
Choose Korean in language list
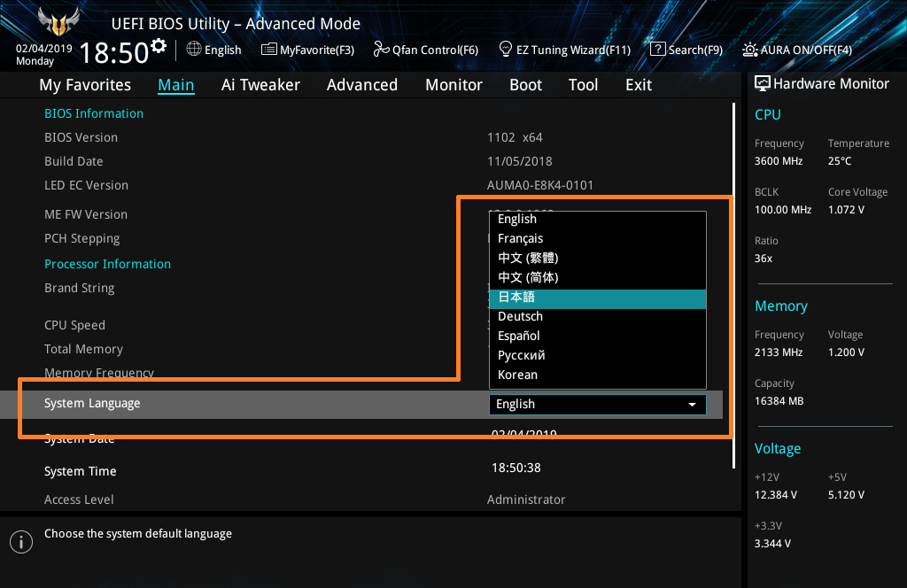point(598,375)
